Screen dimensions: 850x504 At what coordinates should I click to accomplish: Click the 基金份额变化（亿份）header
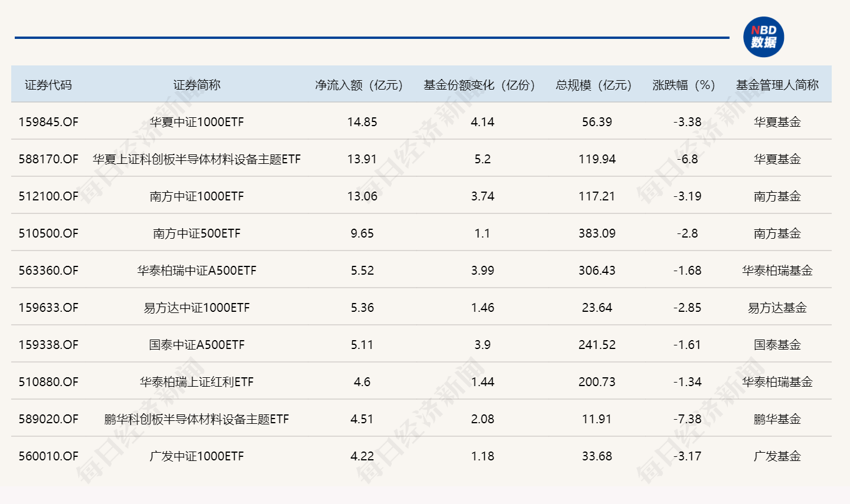point(480,85)
